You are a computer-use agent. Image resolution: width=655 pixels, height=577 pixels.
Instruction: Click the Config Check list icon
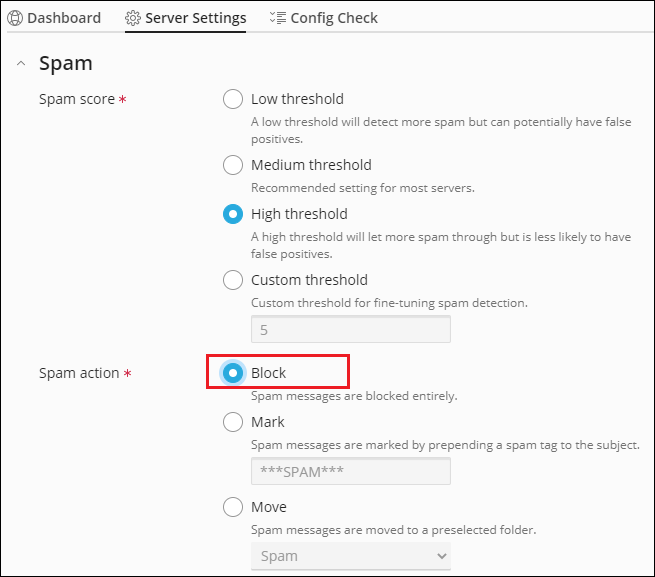coord(278,18)
